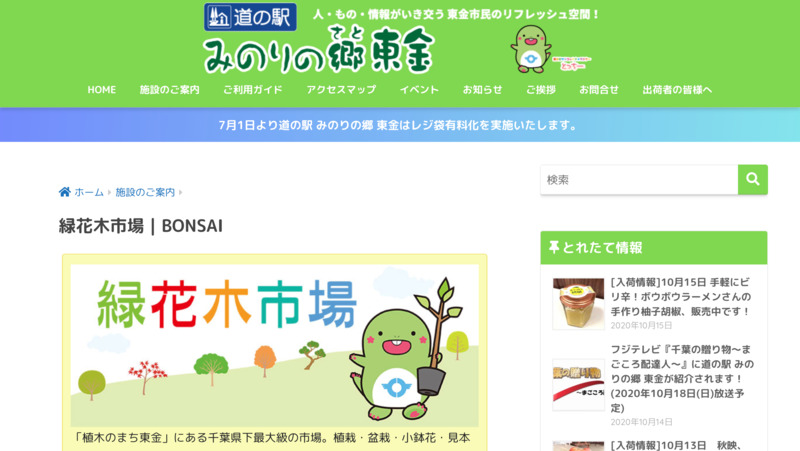Go to ご利用ガイド page
The image size is (800, 451).
click(253, 90)
